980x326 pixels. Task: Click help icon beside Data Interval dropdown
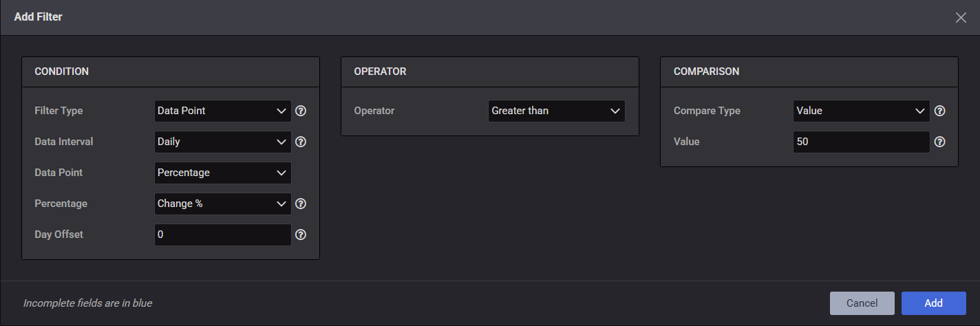[x=300, y=142]
